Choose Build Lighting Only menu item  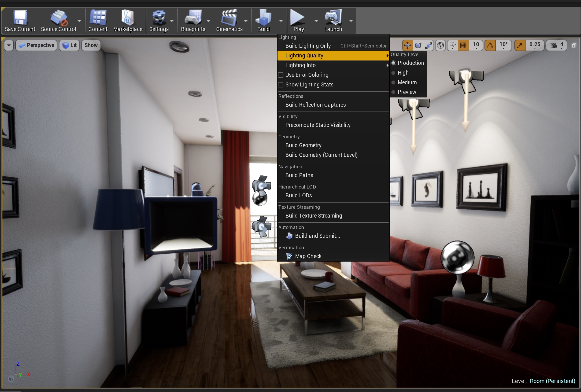click(308, 46)
